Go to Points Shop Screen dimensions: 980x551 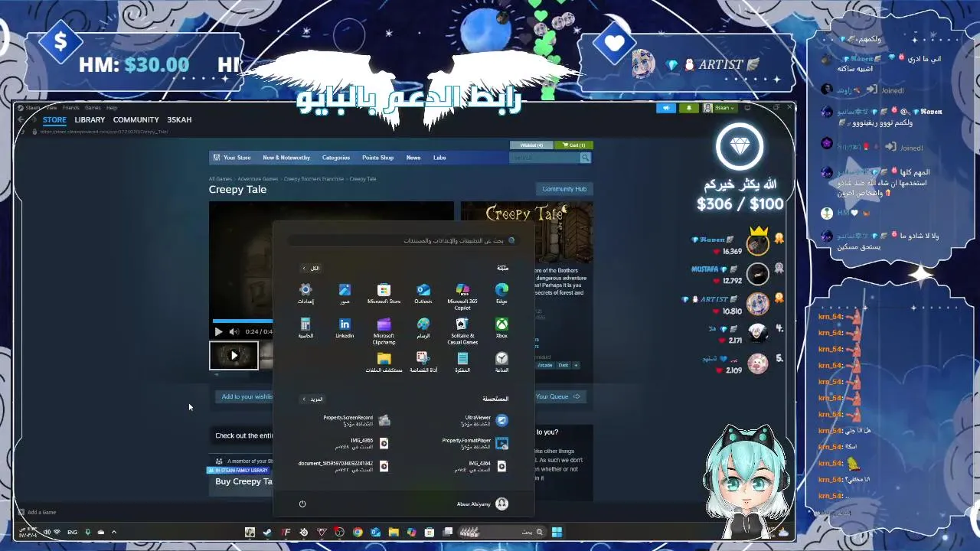click(377, 158)
